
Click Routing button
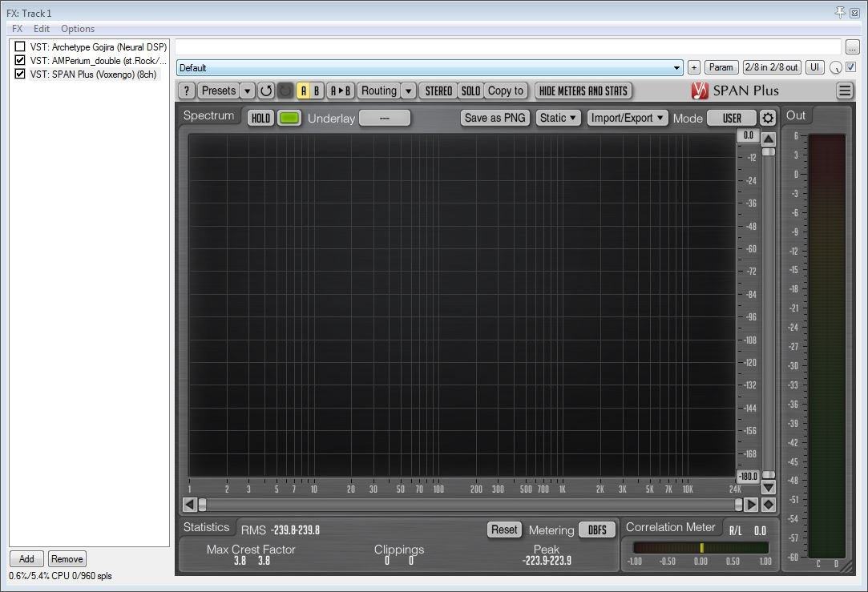(x=378, y=91)
